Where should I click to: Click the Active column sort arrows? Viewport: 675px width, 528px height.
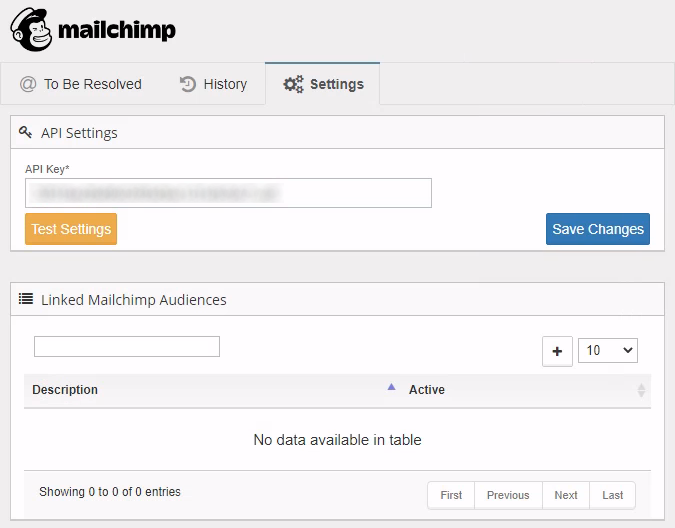[641, 390]
